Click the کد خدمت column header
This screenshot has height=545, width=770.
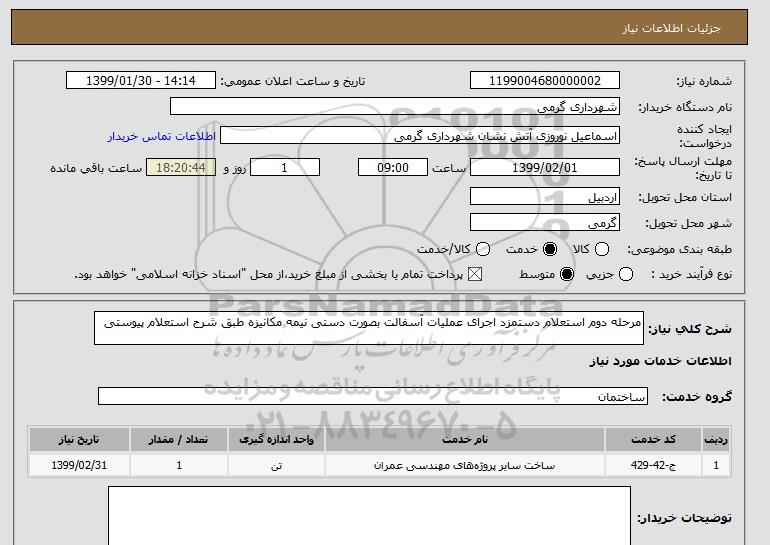point(653,439)
